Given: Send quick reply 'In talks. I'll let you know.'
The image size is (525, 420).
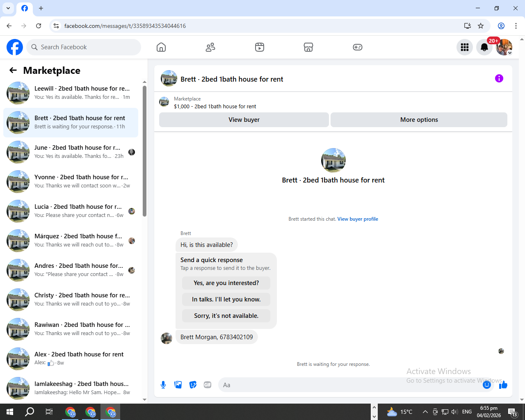Looking at the screenshot, I should 226,299.
